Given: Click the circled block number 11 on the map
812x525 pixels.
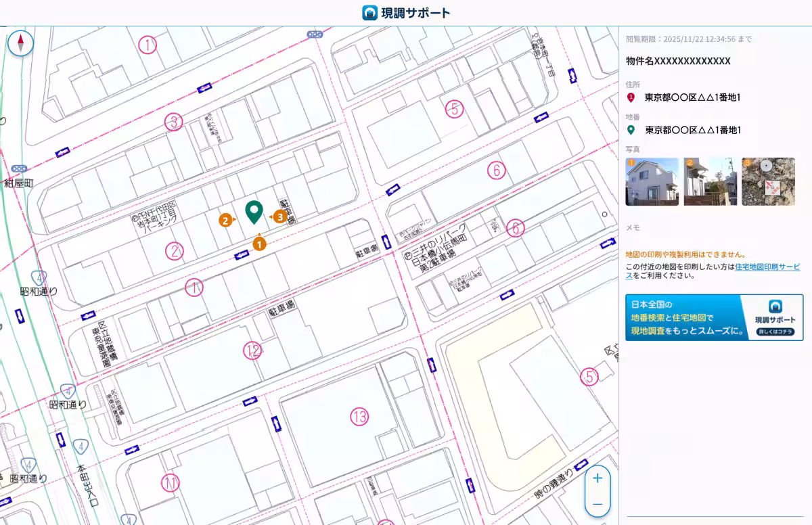Looking at the screenshot, I should coord(171,483).
